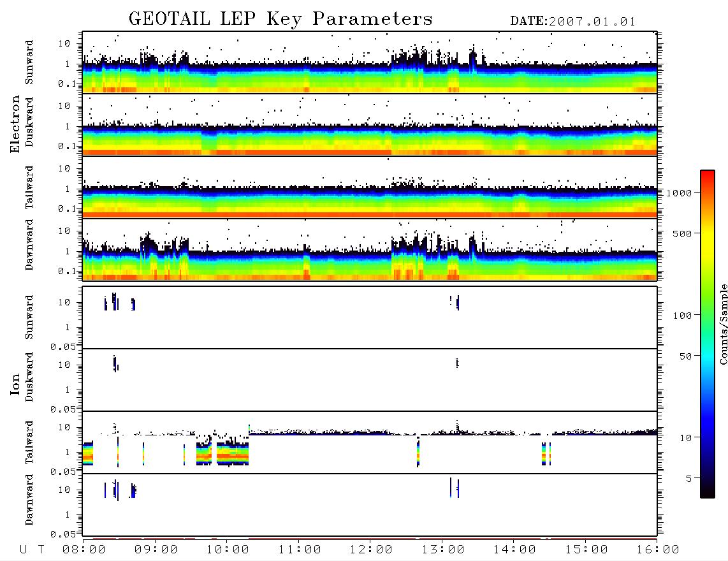
Task: Click '0.05' tick of Ion Dawnward panel
Action: [62, 534]
